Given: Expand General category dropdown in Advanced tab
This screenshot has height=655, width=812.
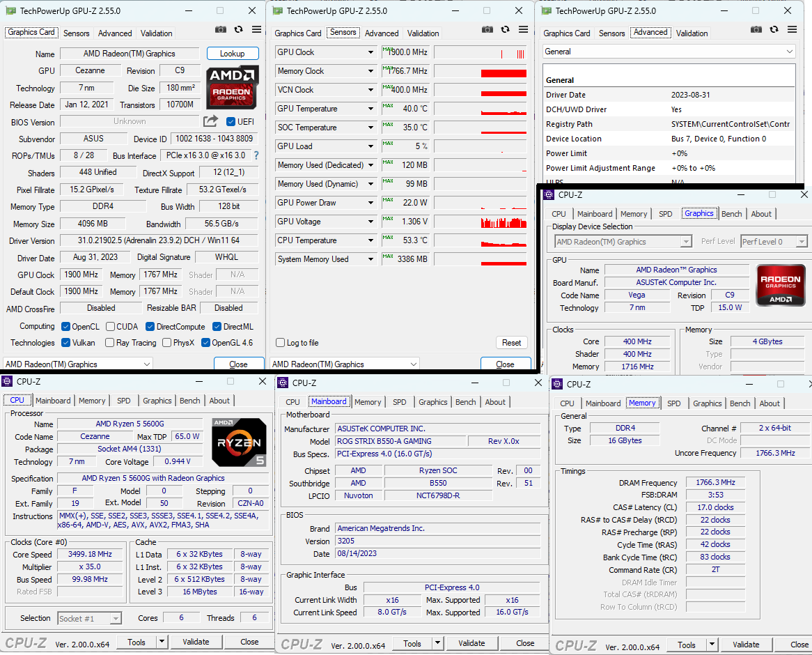Looking at the screenshot, I should click(x=669, y=52).
